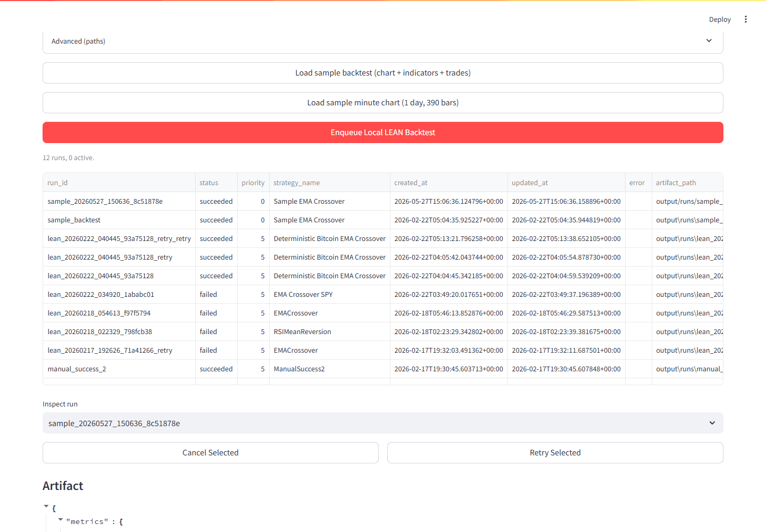766x532 pixels.
Task: Collapse the "metrics" JSON node
Action: coord(61,520)
